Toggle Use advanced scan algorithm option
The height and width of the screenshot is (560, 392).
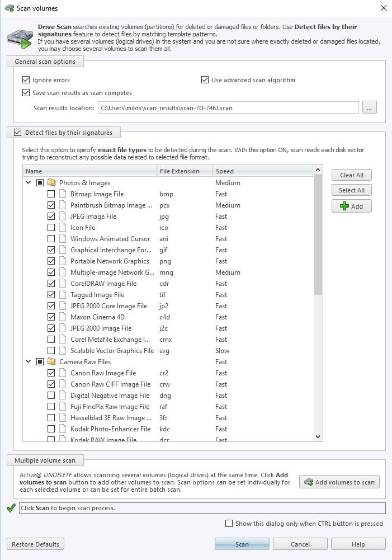click(205, 79)
